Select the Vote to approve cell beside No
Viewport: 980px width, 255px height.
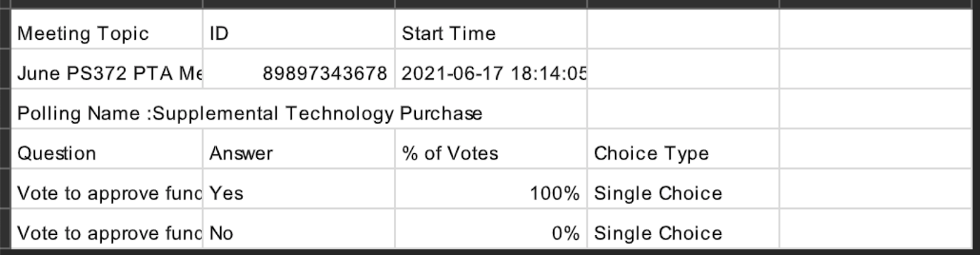coord(107,228)
